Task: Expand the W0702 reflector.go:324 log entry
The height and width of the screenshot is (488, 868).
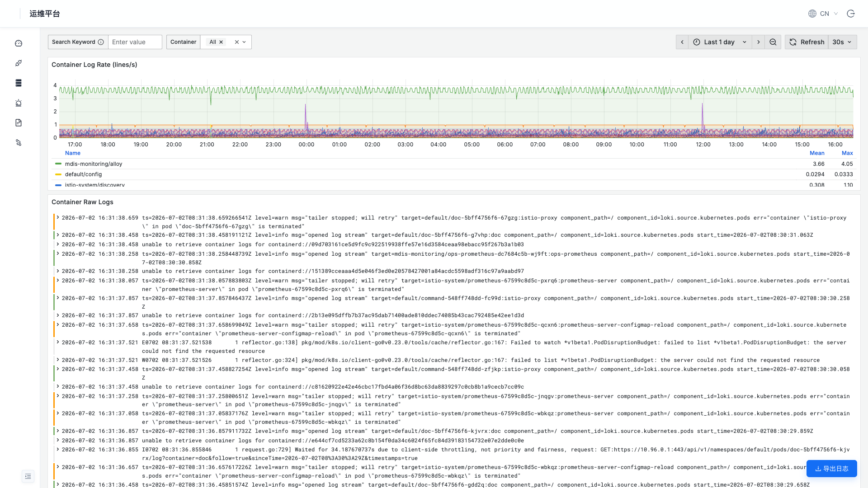Action: tap(58, 360)
